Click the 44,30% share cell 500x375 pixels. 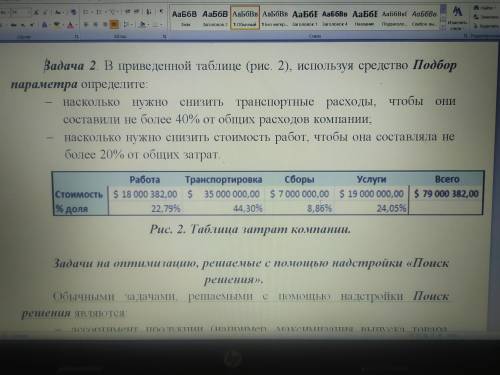[x=248, y=209]
